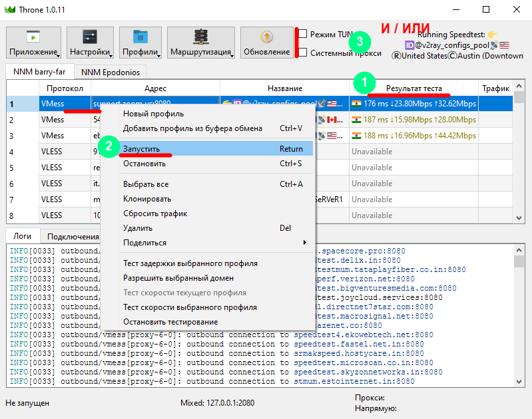Expand the Поделиться submenu arrow
This screenshot has width=532, height=419.
[305, 243]
